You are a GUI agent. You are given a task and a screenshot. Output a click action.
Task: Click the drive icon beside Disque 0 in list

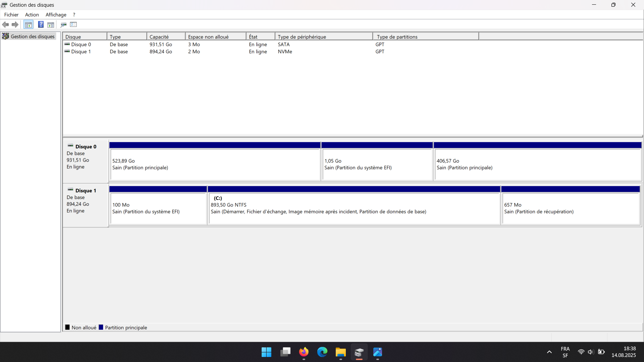(67, 44)
